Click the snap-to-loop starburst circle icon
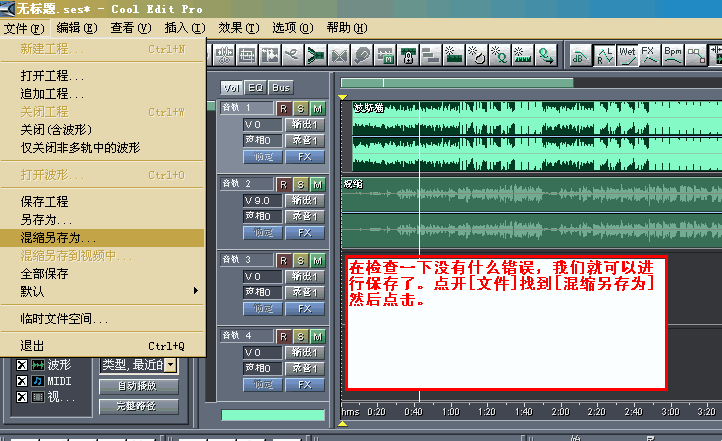Viewport: 722px width, 441px height. (477, 56)
